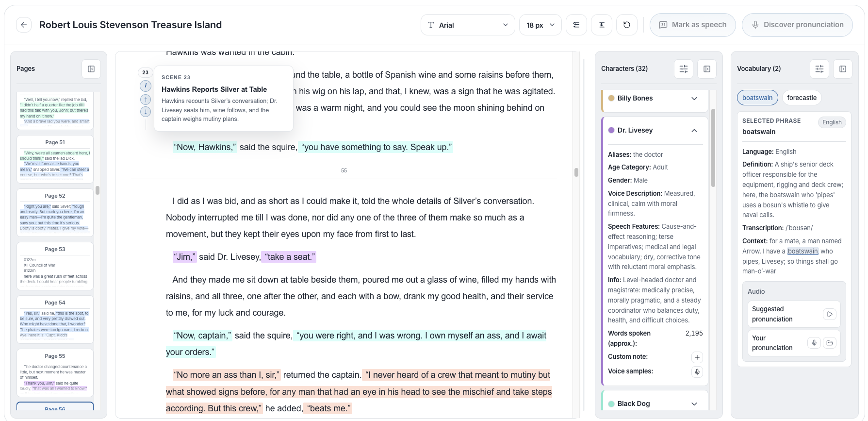
Task: Open Page 53 thumbnail
Action: (x=55, y=266)
